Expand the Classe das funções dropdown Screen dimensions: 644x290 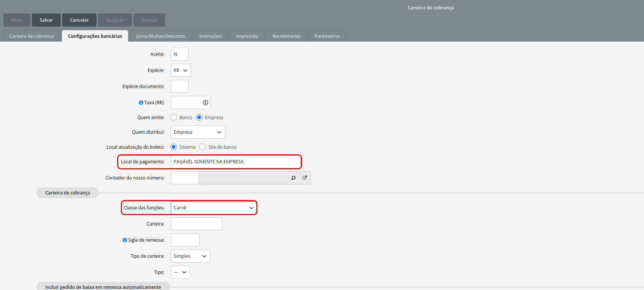click(x=214, y=208)
